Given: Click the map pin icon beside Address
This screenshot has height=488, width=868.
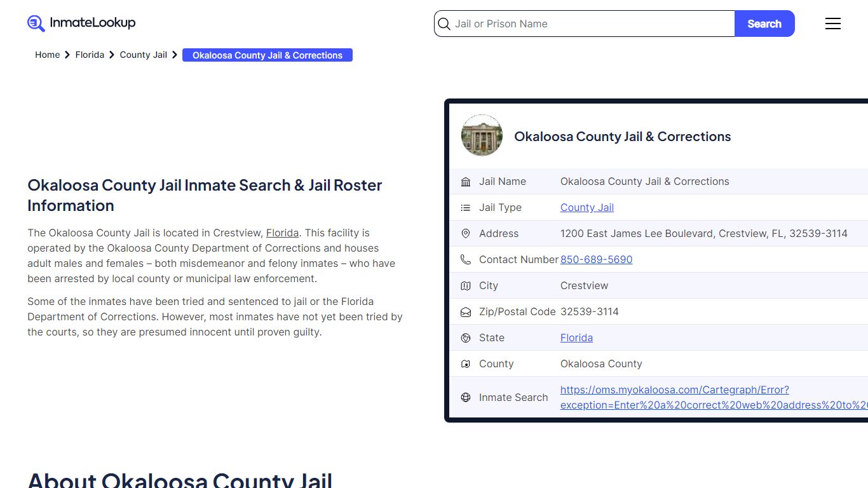Looking at the screenshot, I should (466, 234).
